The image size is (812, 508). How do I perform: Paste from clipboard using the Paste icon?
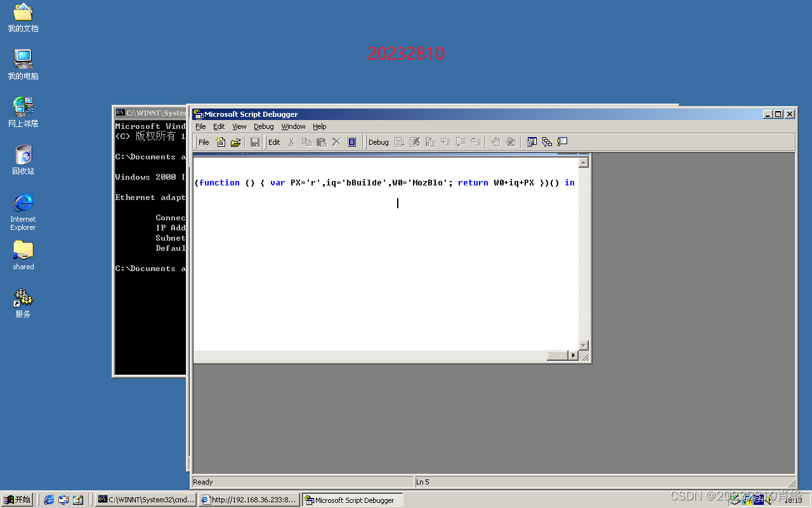[322, 142]
